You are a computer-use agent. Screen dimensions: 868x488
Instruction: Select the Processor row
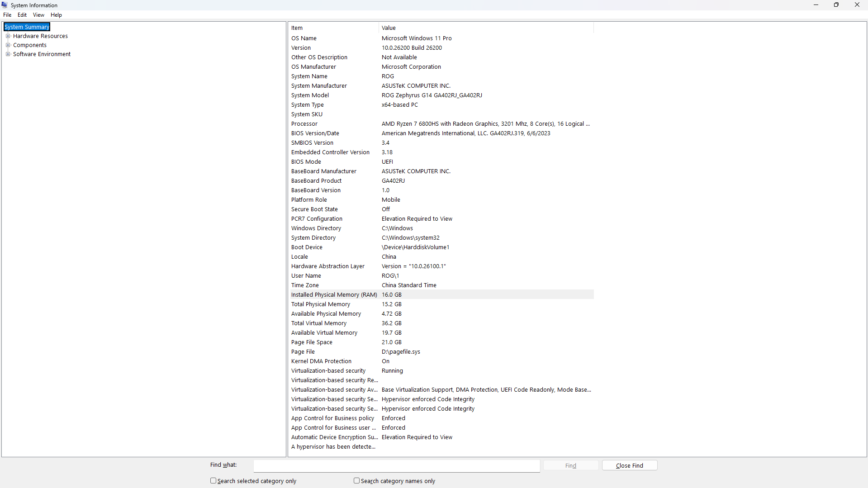click(441, 124)
